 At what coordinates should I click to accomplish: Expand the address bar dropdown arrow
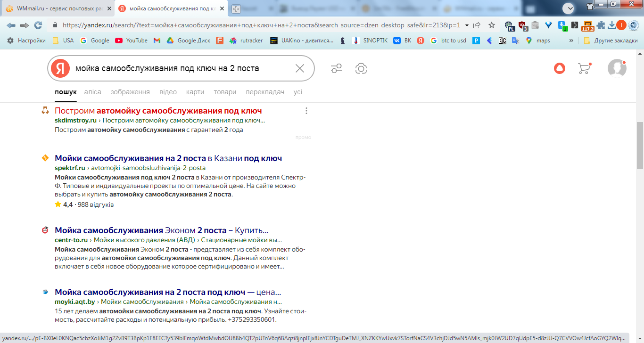tap(467, 25)
